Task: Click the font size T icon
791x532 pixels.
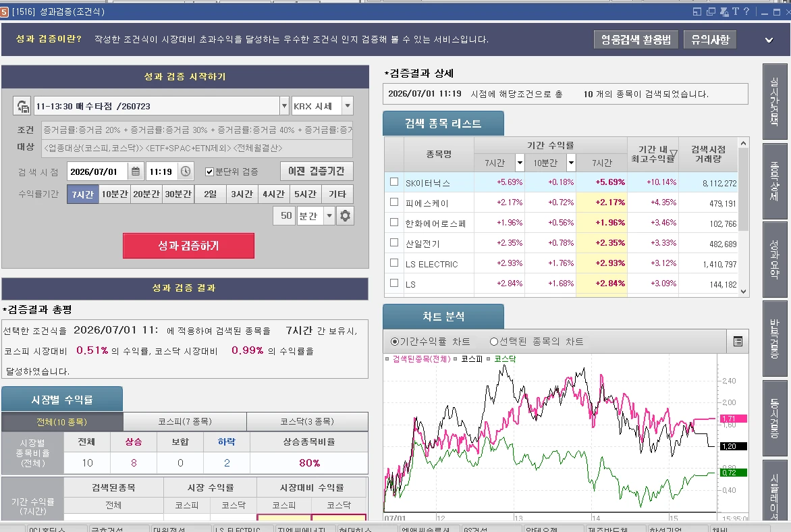Action: coord(736,11)
